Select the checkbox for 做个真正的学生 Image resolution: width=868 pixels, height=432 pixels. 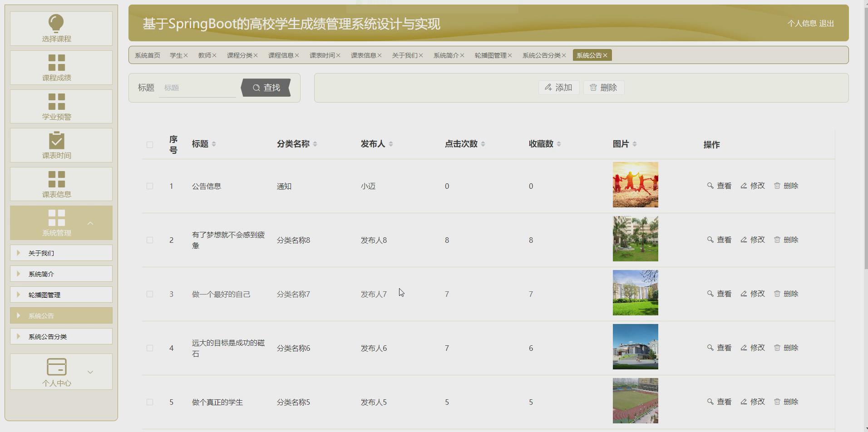pos(150,402)
